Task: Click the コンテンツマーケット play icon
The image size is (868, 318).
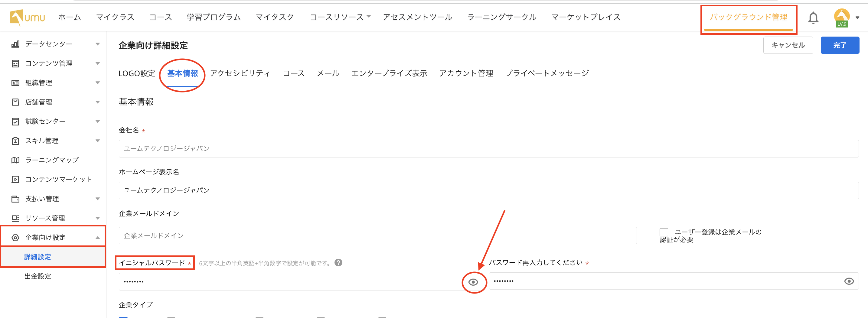Action: point(15,180)
